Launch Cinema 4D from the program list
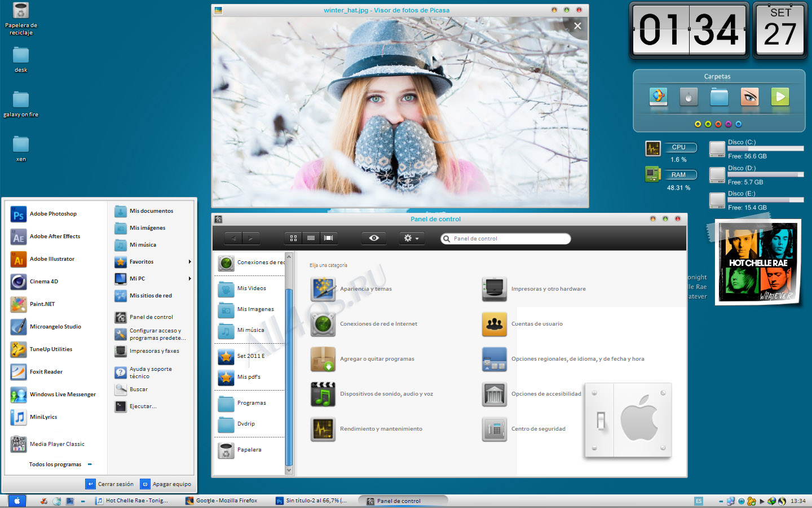812x508 pixels. [43, 282]
